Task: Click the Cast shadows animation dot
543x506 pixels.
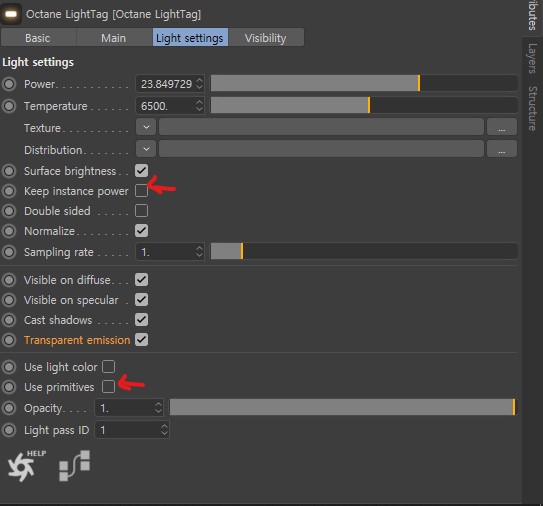Action: [9, 320]
